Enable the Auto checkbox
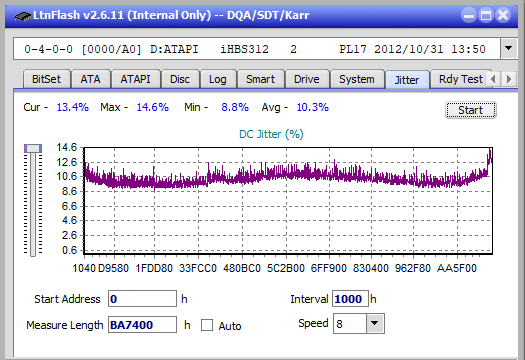This screenshot has width=525, height=360. click(207, 325)
